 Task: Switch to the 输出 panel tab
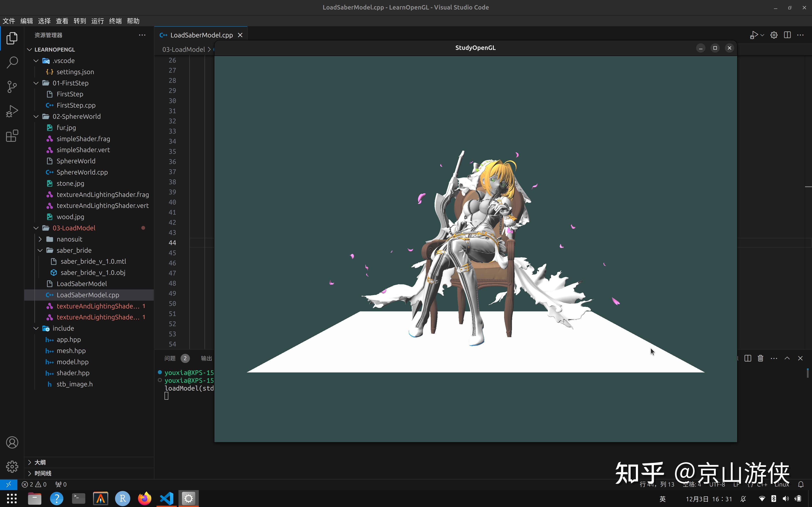[206, 358]
